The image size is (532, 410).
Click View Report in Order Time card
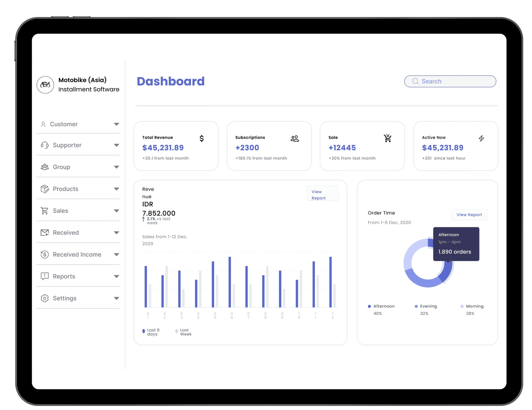[x=469, y=215]
